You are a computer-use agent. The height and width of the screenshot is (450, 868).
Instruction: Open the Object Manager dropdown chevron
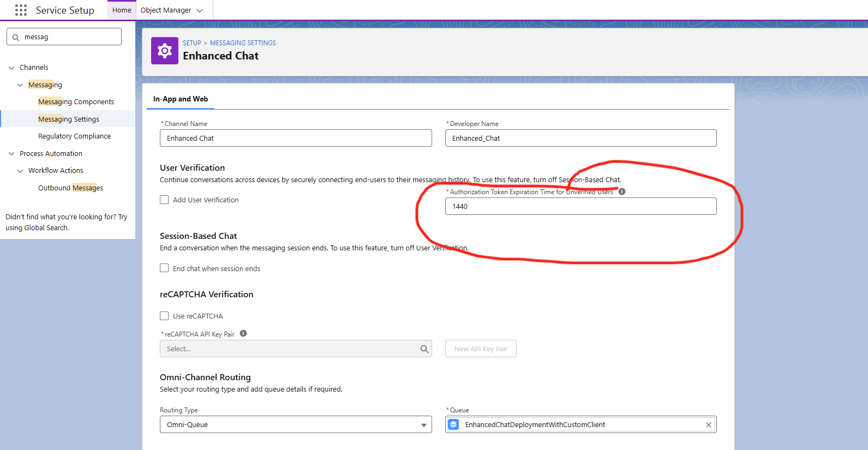pyautogui.click(x=200, y=10)
